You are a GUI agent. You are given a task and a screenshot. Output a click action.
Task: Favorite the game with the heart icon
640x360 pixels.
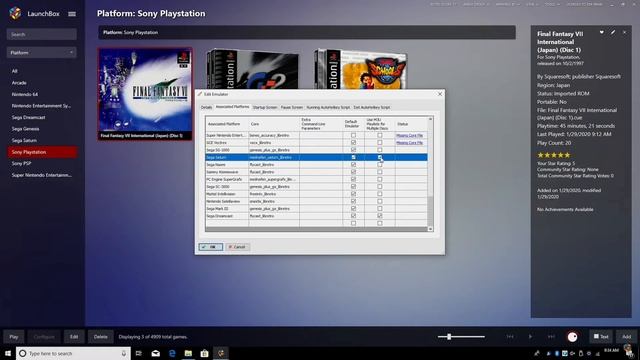tap(602, 32)
